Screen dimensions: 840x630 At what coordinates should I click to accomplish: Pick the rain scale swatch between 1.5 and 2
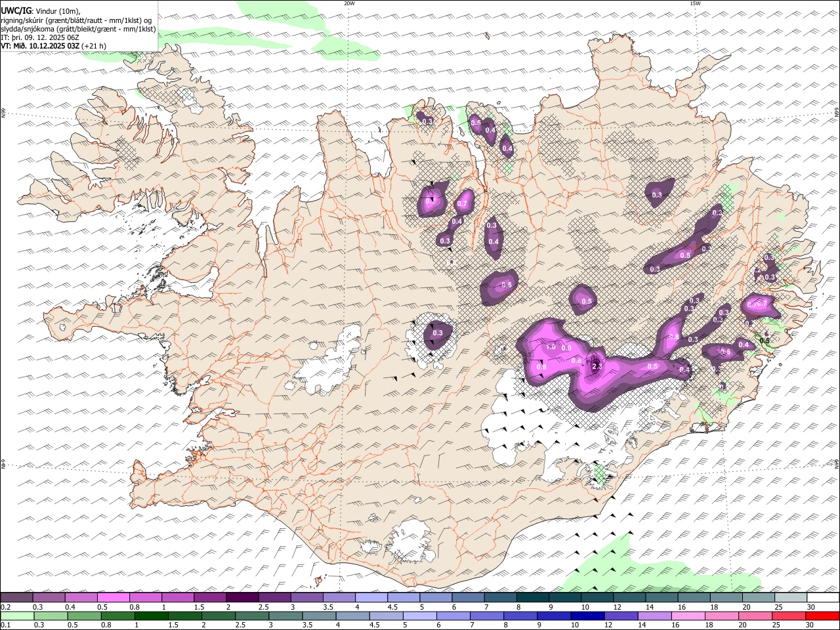(184, 616)
